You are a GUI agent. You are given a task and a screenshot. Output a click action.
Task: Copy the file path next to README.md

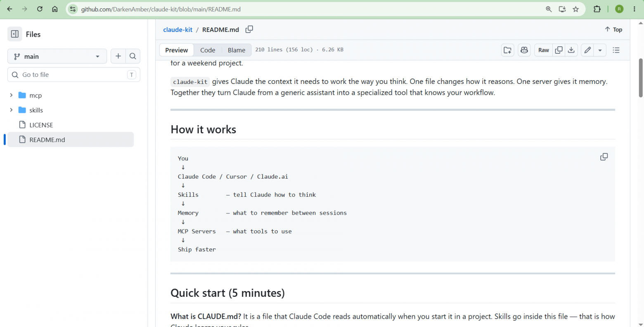[x=249, y=29]
